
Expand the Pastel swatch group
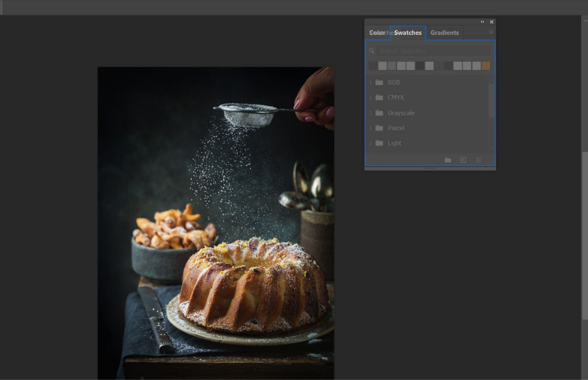(x=370, y=128)
